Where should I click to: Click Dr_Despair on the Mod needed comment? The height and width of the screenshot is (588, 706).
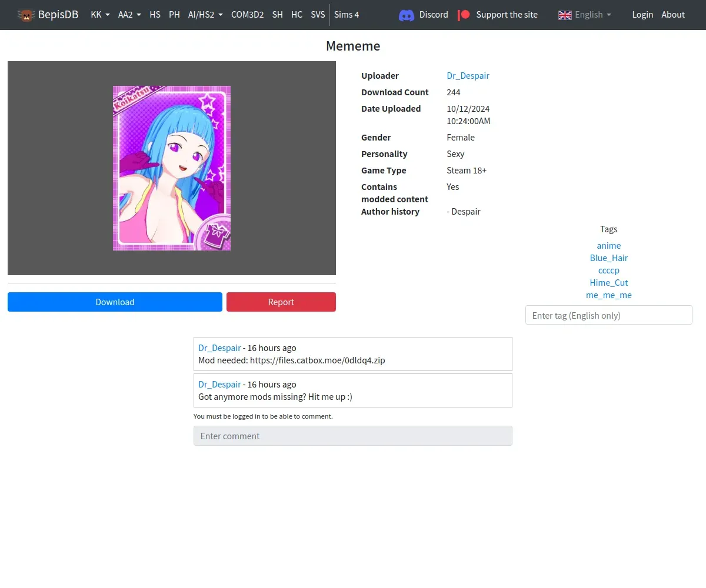coord(219,348)
